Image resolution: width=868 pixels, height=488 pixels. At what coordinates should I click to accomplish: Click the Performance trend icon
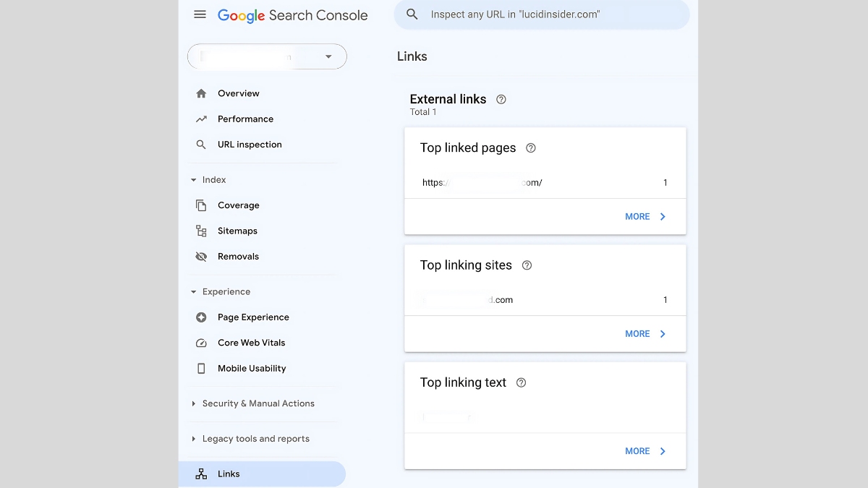pyautogui.click(x=201, y=119)
